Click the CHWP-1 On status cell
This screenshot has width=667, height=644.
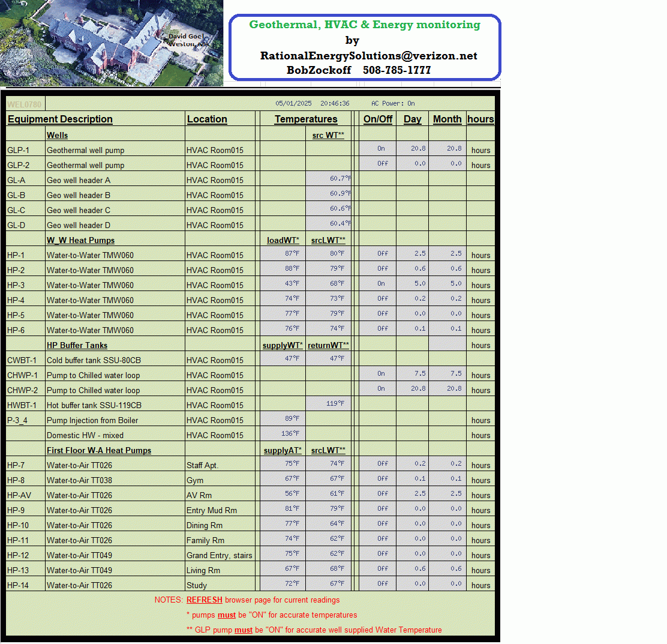pos(378,373)
